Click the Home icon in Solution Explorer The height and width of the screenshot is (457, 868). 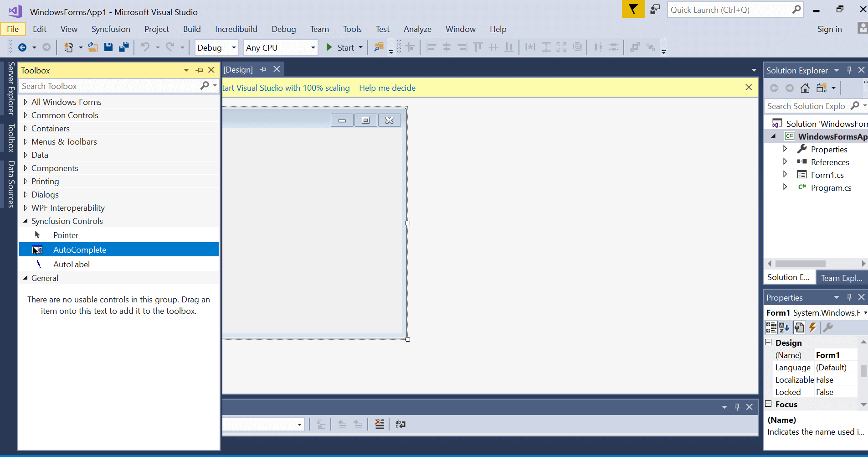click(805, 88)
